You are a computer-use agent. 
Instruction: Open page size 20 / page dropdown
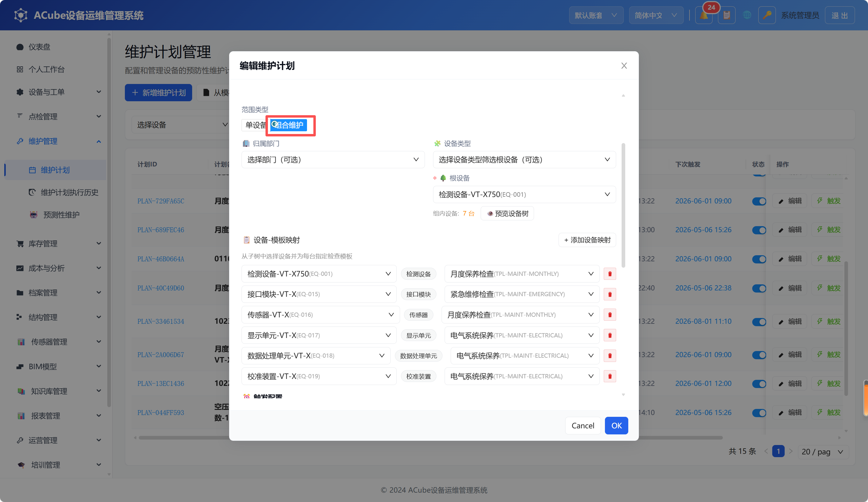(823, 451)
